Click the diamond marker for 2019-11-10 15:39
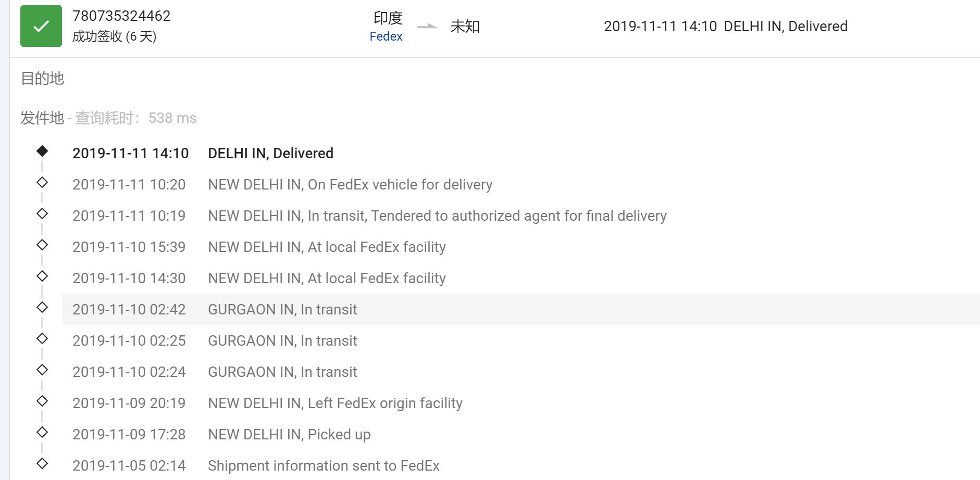 coord(42,245)
